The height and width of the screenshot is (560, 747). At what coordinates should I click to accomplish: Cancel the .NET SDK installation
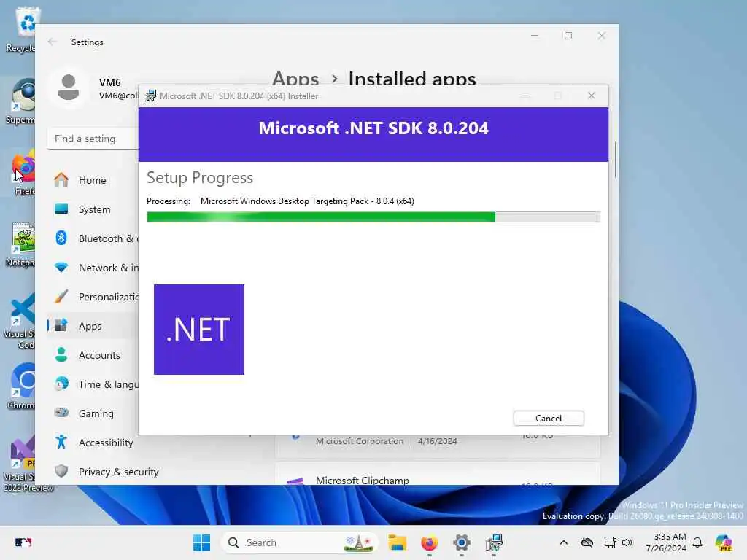(x=549, y=418)
